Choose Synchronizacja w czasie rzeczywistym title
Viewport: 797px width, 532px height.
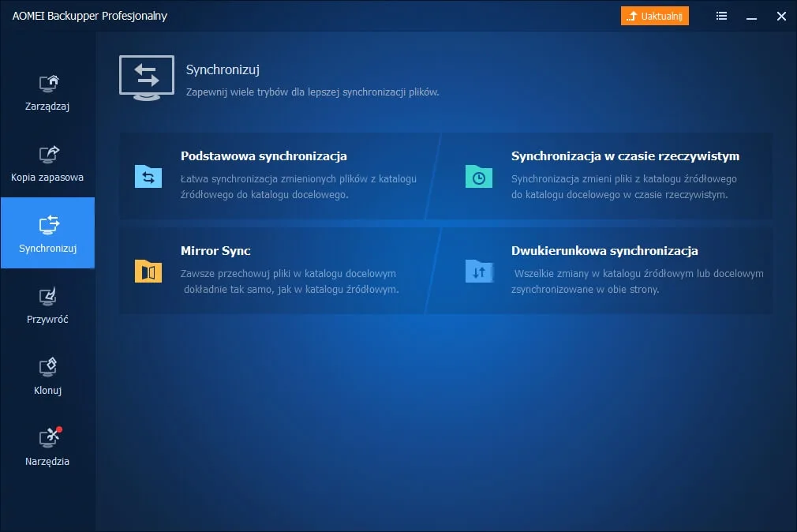pos(625,156)
